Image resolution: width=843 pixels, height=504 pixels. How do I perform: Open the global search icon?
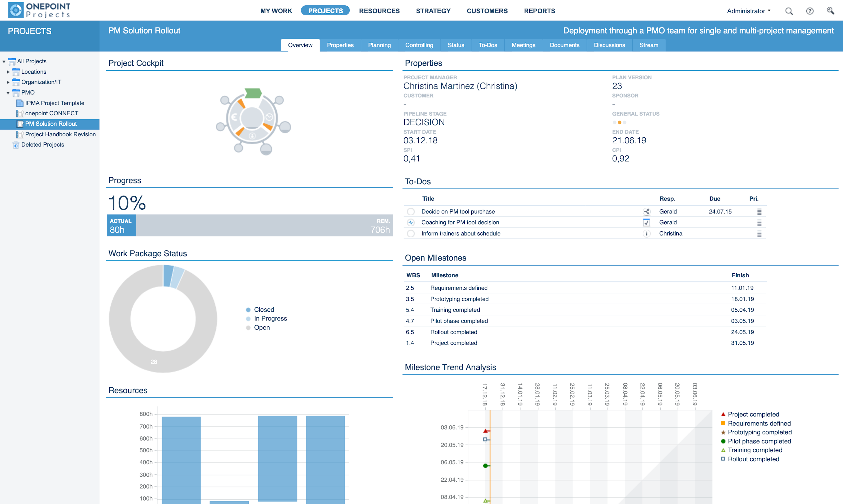coord(789,11)
